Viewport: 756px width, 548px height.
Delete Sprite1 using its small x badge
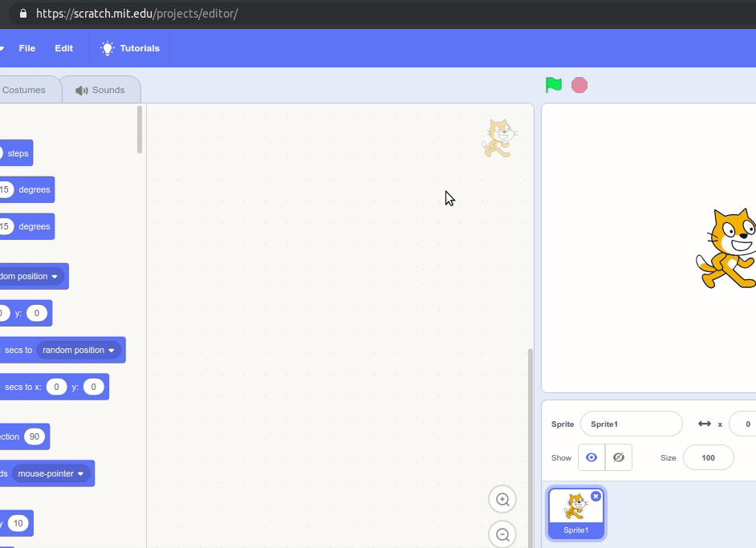[595, 496]
